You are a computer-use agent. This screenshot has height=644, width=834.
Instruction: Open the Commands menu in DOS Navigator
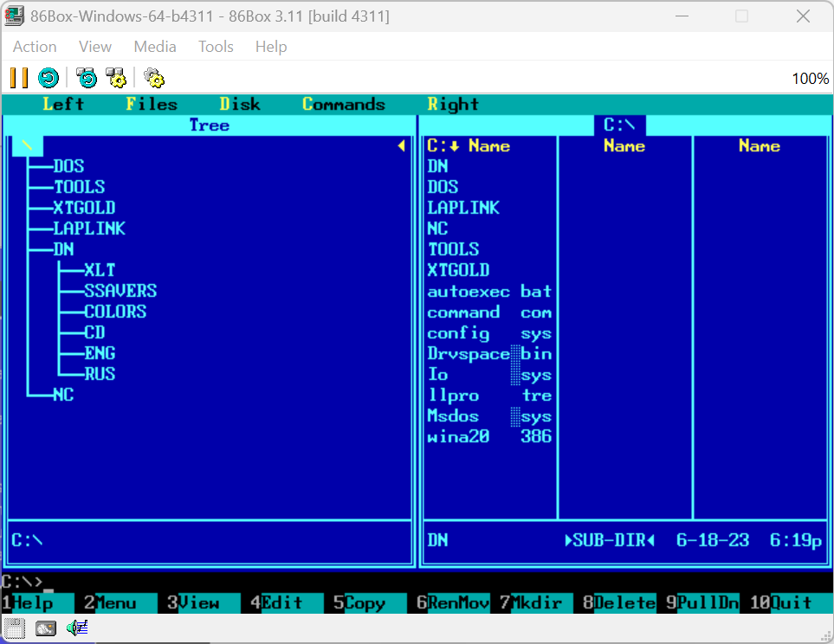click(343, 104)
